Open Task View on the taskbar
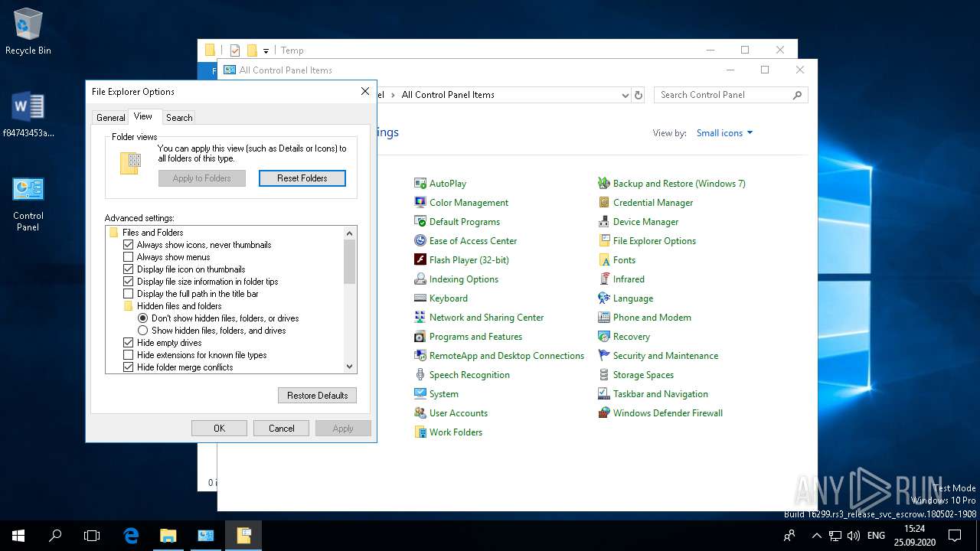 92,536
